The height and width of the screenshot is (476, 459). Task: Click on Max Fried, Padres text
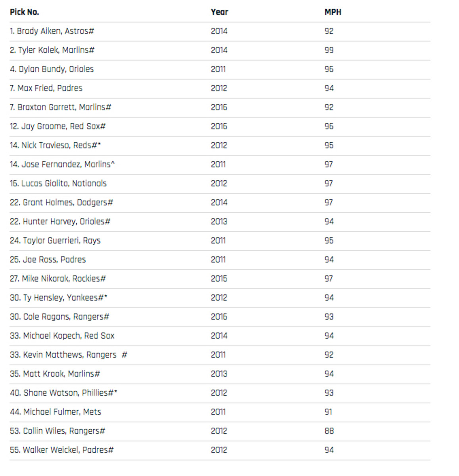point(46,88)
